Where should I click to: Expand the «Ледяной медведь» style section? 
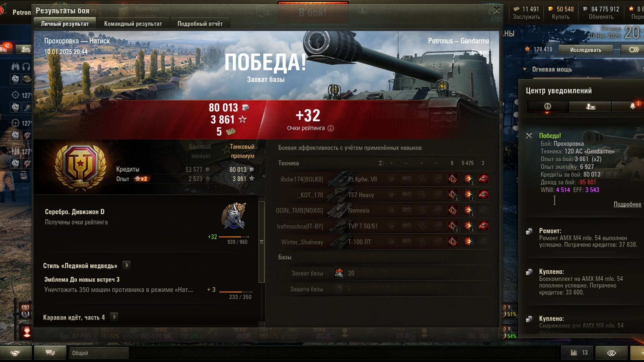point(126,265)
